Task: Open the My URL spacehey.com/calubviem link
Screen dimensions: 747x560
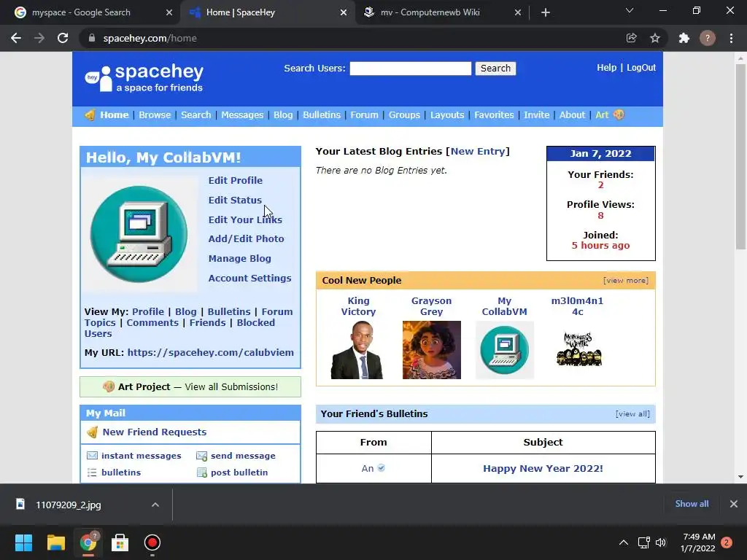Action: point(211,352)
